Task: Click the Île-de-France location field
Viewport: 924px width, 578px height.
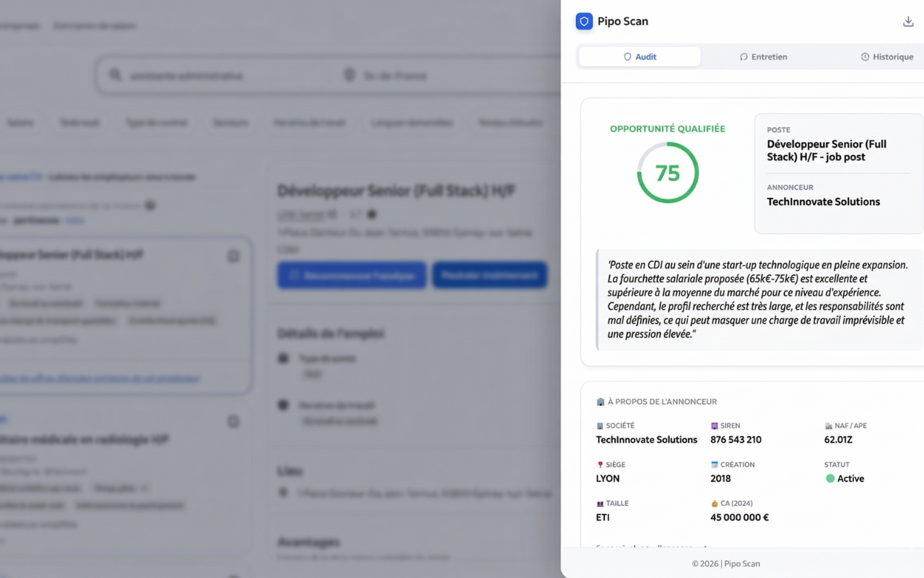Action: click(448, 75)
